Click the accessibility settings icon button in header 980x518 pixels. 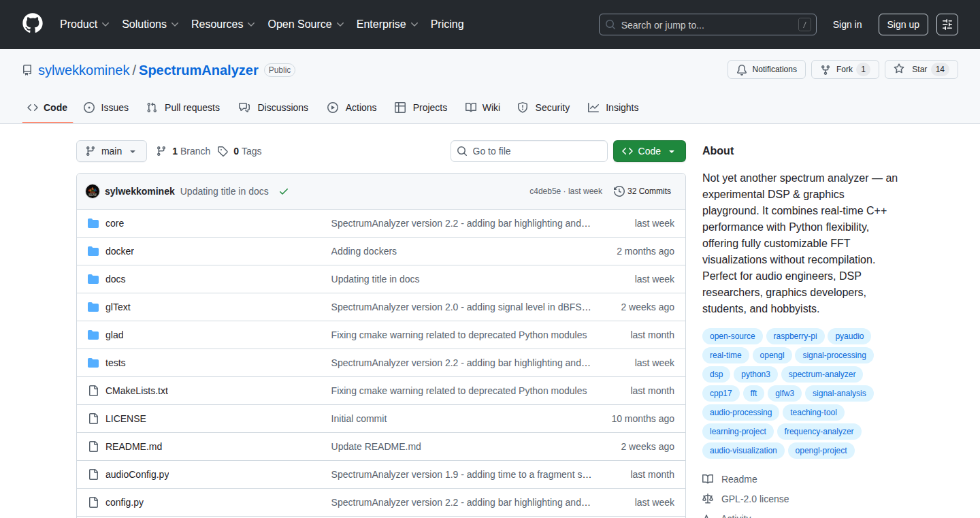(x=947, y=25)
